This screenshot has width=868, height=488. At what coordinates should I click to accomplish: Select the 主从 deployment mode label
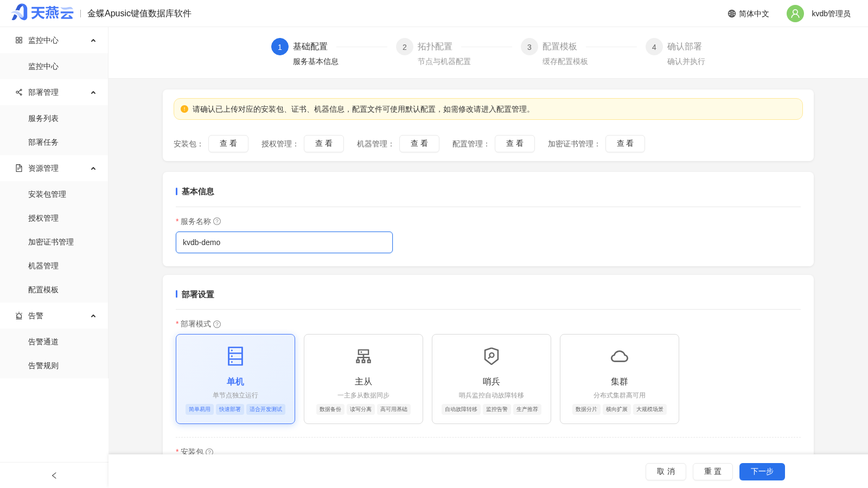coord(363,382)
